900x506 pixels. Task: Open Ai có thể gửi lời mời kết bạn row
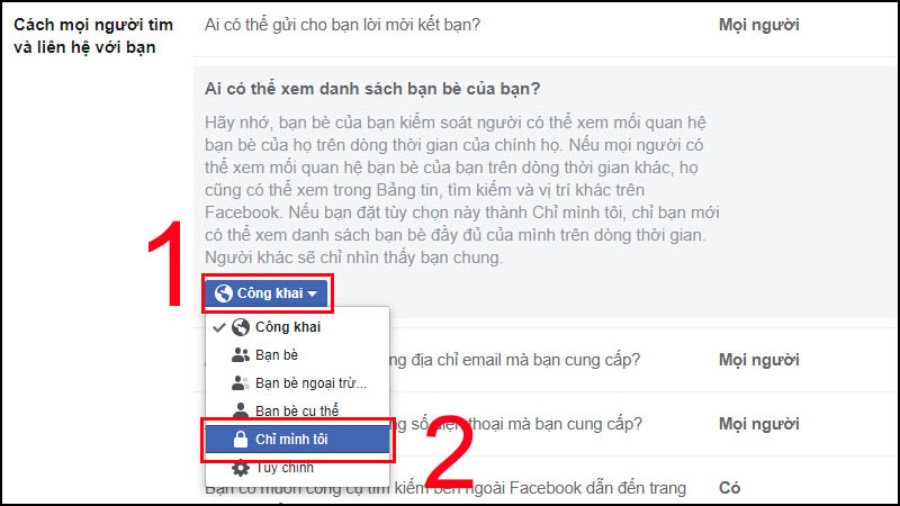point(545,25)
